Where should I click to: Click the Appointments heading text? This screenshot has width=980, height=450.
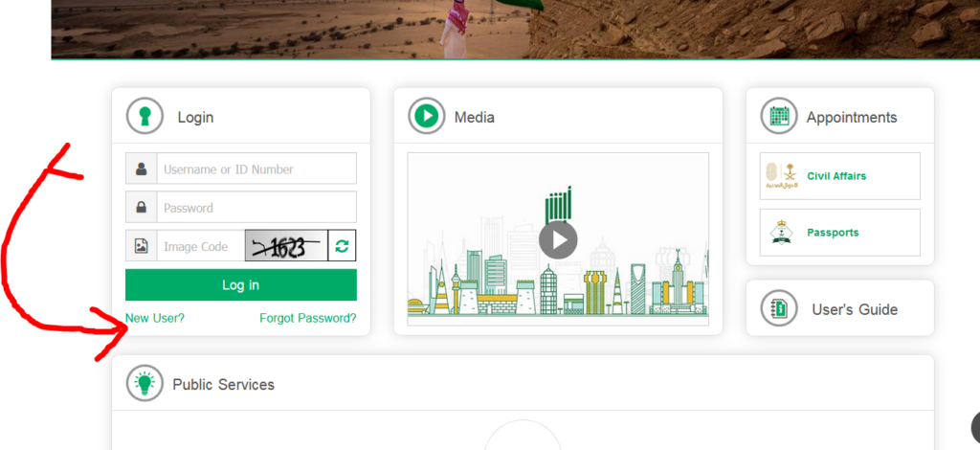coord(852,118)
